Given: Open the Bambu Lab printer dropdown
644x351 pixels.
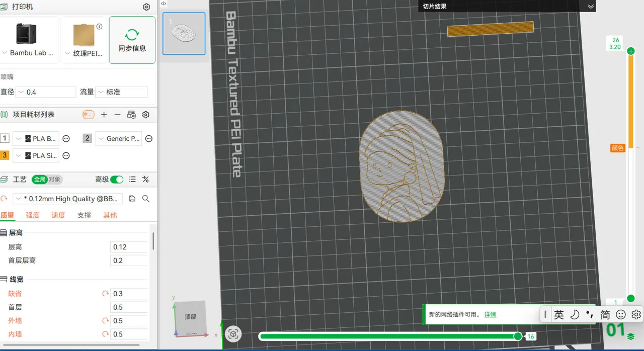Looking at the screenshot, I should [29, 53].
